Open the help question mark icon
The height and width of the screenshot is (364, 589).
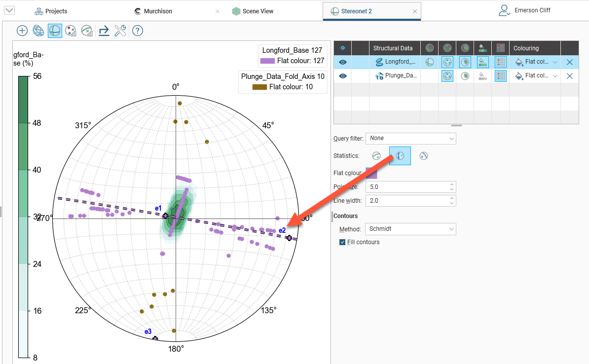138,31
